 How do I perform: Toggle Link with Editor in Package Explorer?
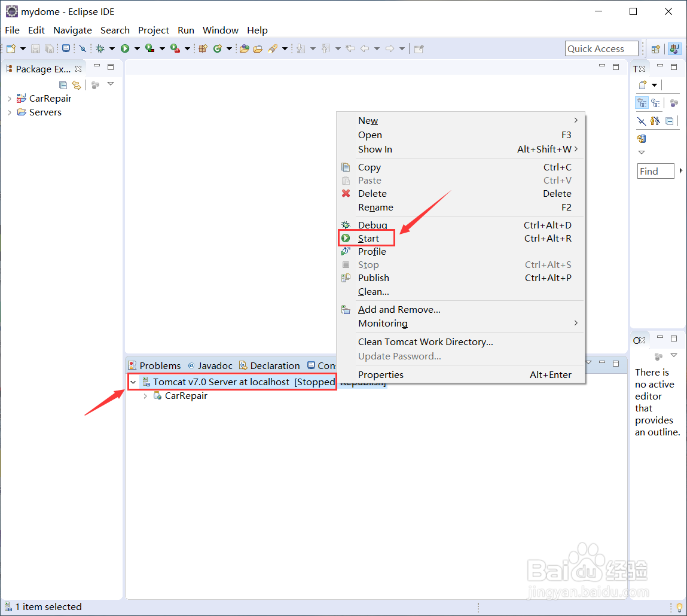(77, 85)
